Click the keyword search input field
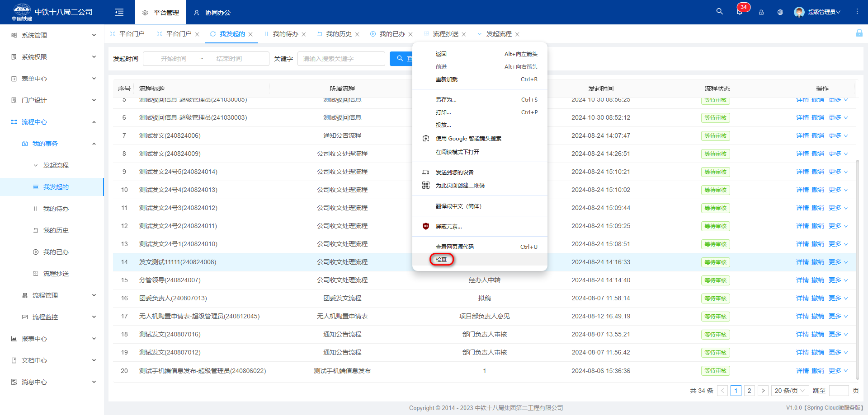868x415 pixels. 341,59
